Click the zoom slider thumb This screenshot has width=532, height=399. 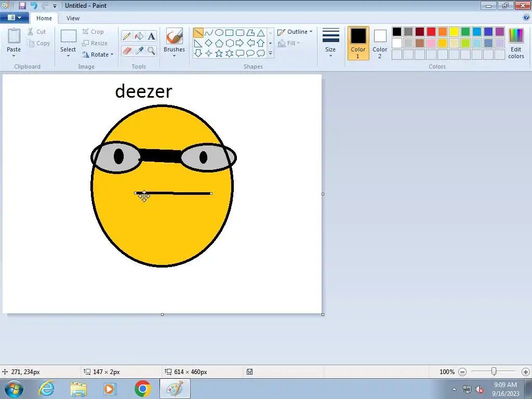(494, 372)
